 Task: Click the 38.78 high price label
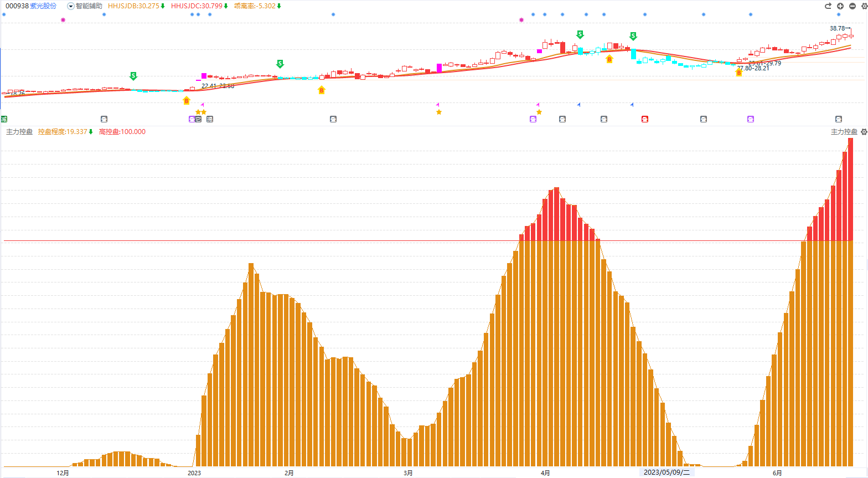tap(837, 28)
